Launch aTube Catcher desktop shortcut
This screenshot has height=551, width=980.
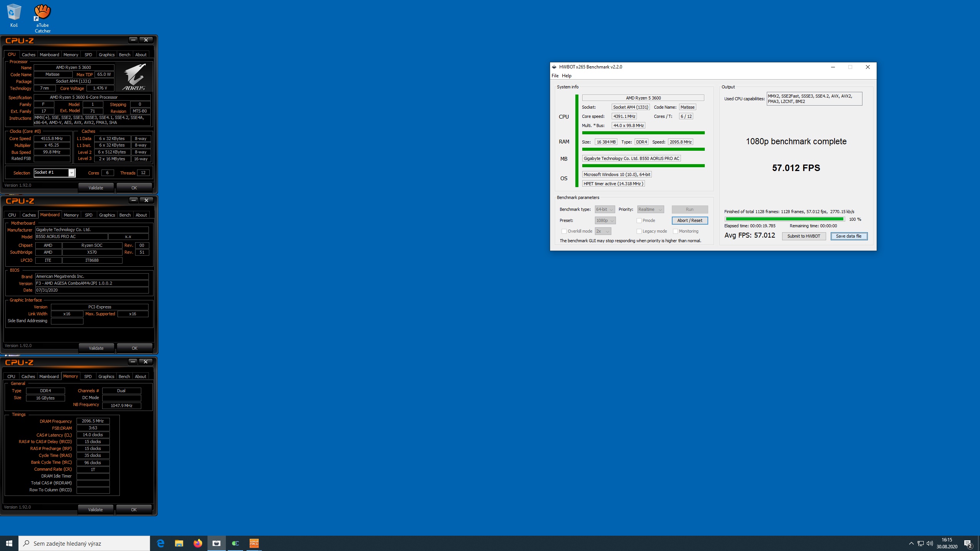42,18
